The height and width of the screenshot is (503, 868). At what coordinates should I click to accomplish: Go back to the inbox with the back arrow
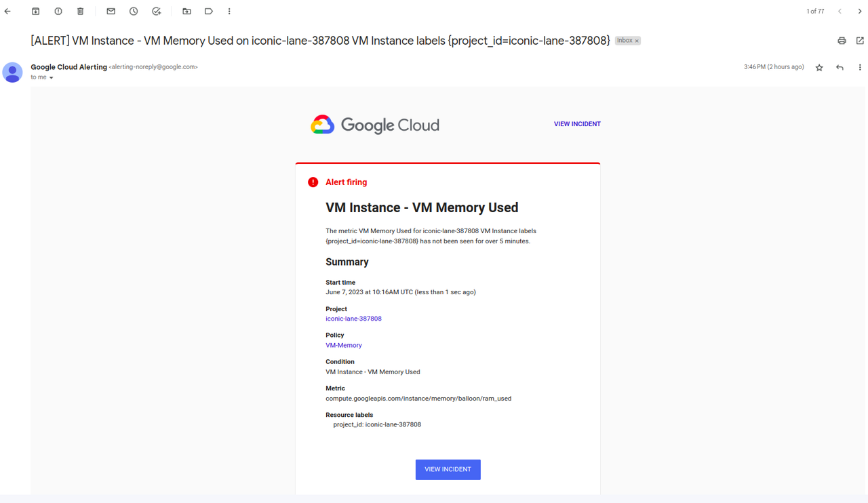tap(7, 12)
